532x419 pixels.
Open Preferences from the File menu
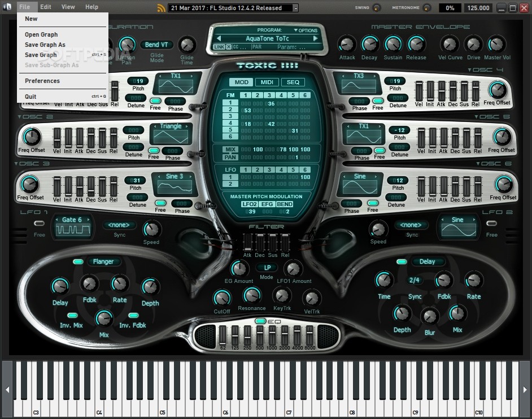tap(42, 81)
